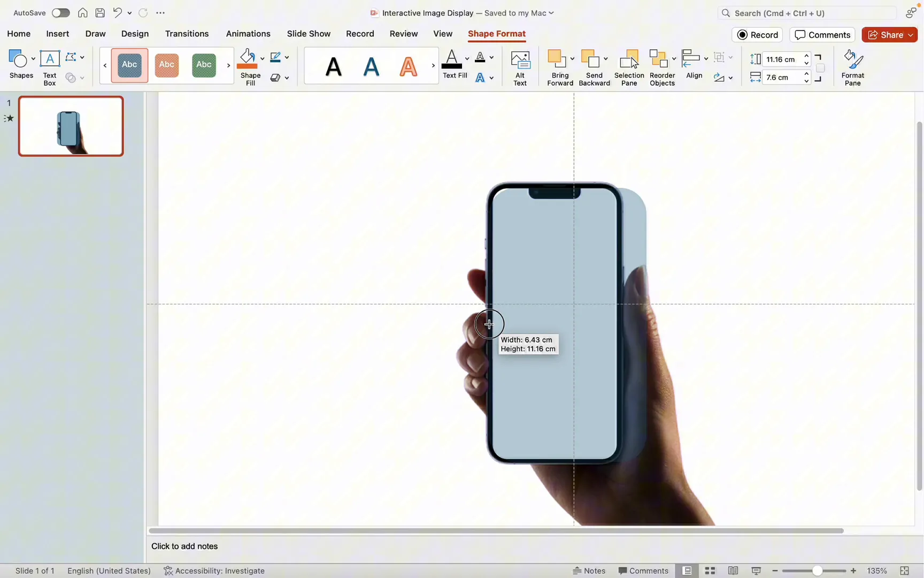The width and height of the screenshot is (924, 578).
Task: Insert a Text Box
Action: coord(50,67)
